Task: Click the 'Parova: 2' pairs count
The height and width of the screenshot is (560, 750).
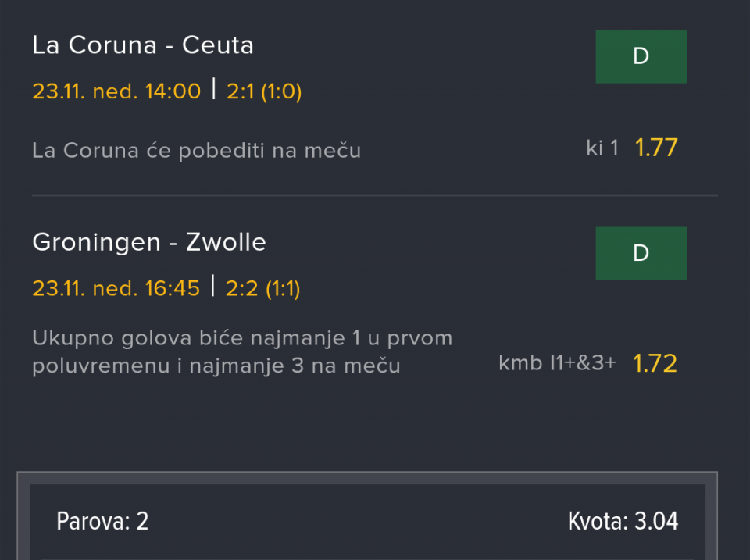Action: (102, 521)
